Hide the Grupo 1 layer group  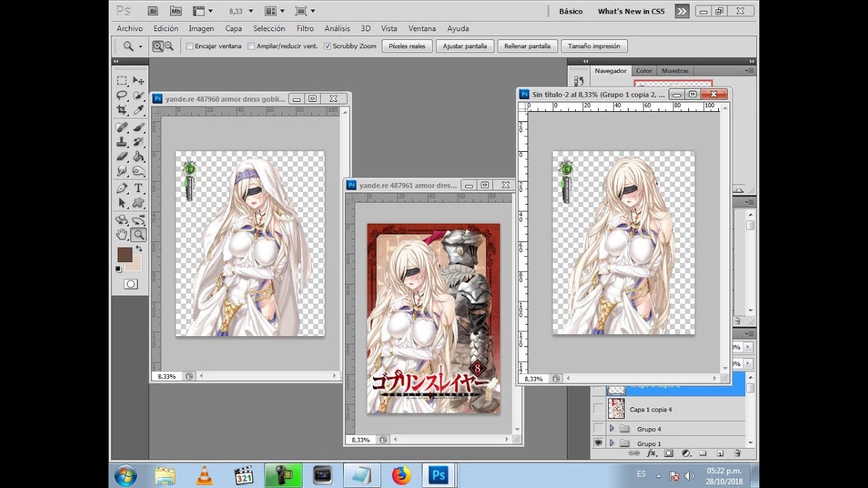[x=598, y=443]
